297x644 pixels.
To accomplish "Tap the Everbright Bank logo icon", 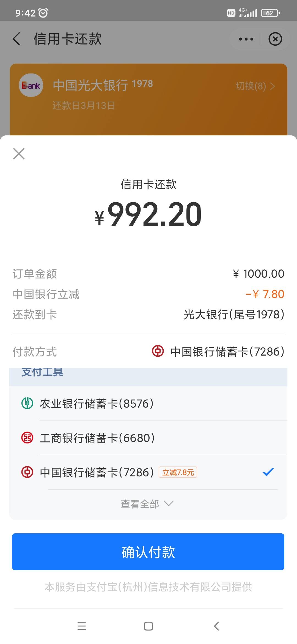I will 31,85.
